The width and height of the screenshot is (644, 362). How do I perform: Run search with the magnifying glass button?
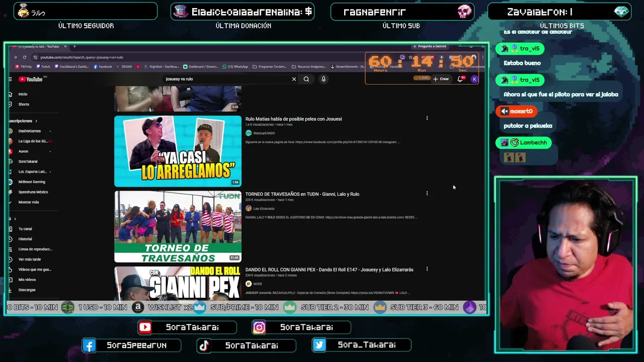coord(306,79)
